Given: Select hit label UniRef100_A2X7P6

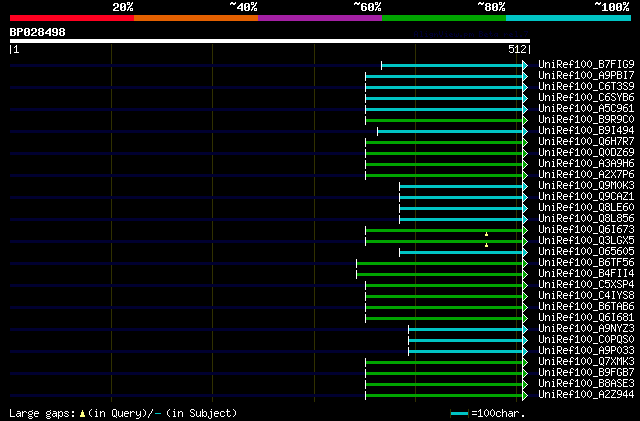Looking at the screenshot, I should (x=586, y=174).
